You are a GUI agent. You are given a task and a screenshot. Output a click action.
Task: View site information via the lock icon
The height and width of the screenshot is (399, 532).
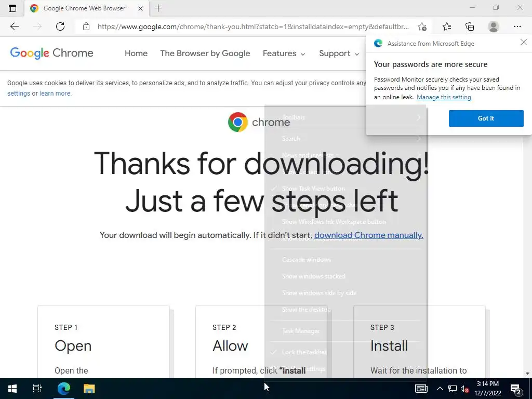(x=86, y=26)
